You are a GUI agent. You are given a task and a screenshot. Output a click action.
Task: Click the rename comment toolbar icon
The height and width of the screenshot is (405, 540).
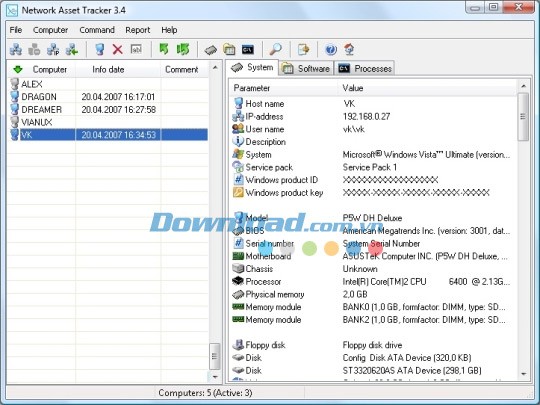(136, 49)
